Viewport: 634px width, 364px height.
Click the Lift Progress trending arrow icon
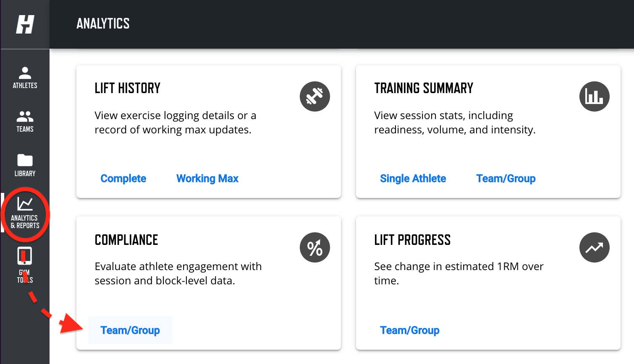[x=595, y=247]
